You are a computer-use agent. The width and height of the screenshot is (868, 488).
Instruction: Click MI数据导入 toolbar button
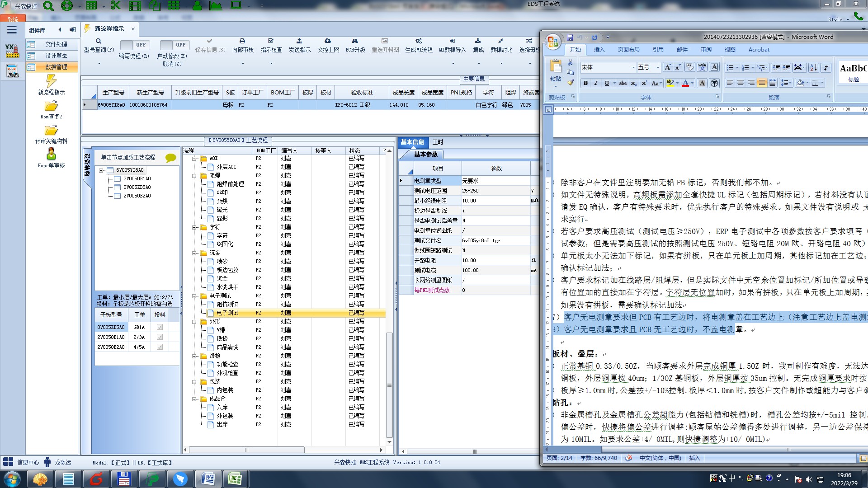(x=452, y=45)
